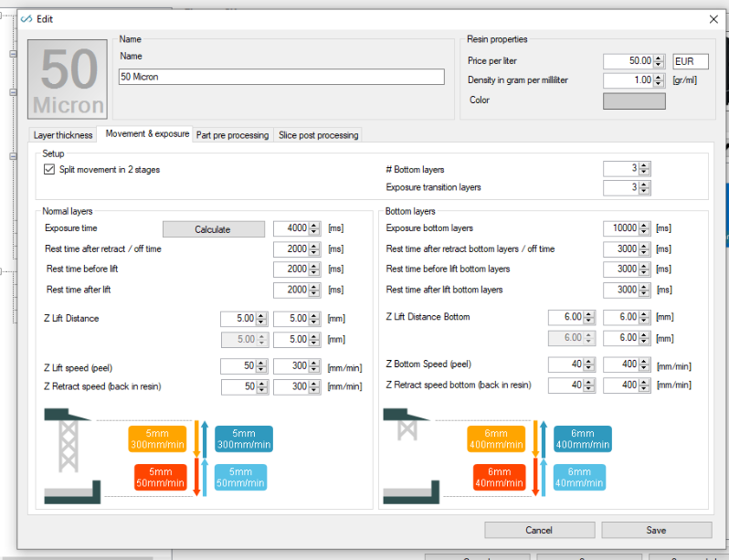Click the light blue 5mm 50mm/min badge
This screenshot has width=729, height=560.
(240, 477)
